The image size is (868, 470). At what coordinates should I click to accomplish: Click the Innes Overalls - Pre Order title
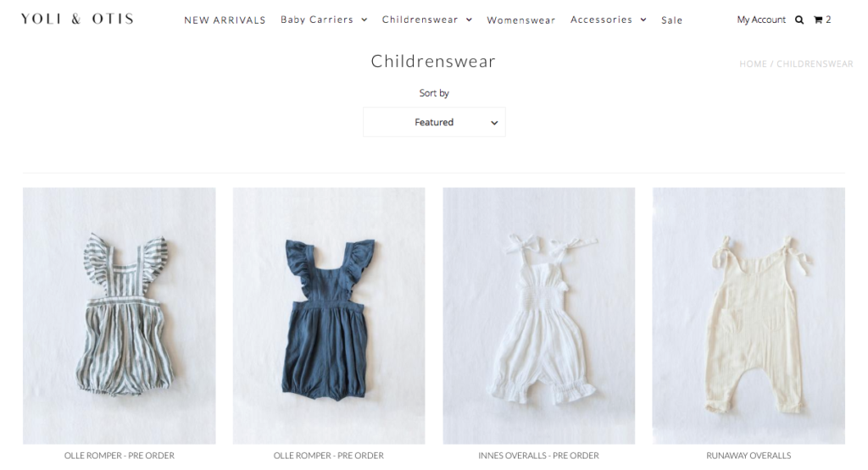coord(538,456)
